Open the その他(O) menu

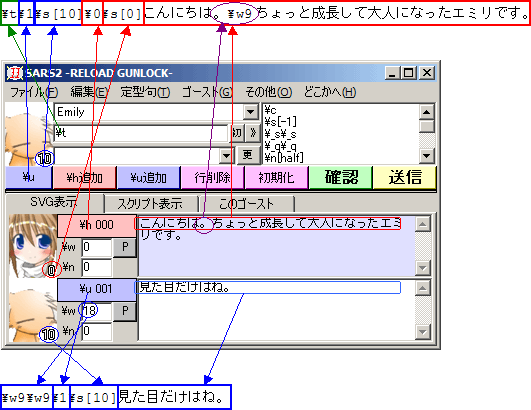(269, 92)
